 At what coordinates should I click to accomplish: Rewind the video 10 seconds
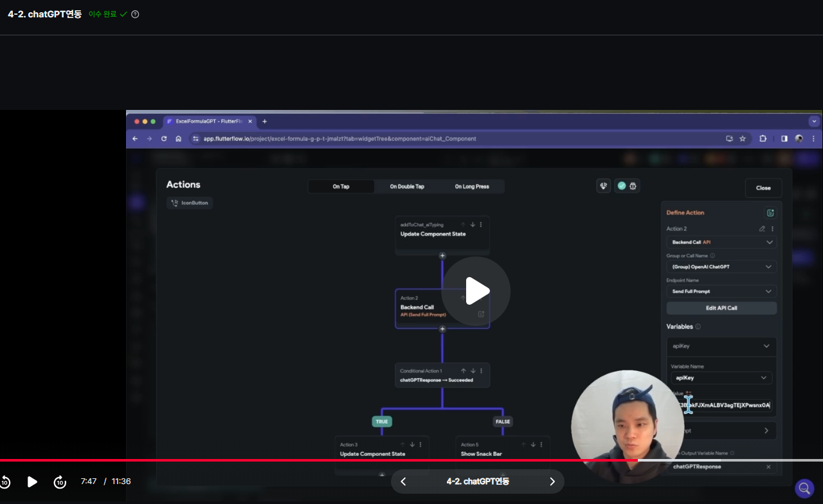(x=5, y=482)
